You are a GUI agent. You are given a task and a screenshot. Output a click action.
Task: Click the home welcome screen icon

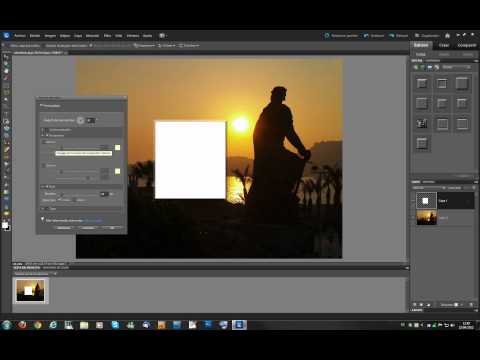447,36
